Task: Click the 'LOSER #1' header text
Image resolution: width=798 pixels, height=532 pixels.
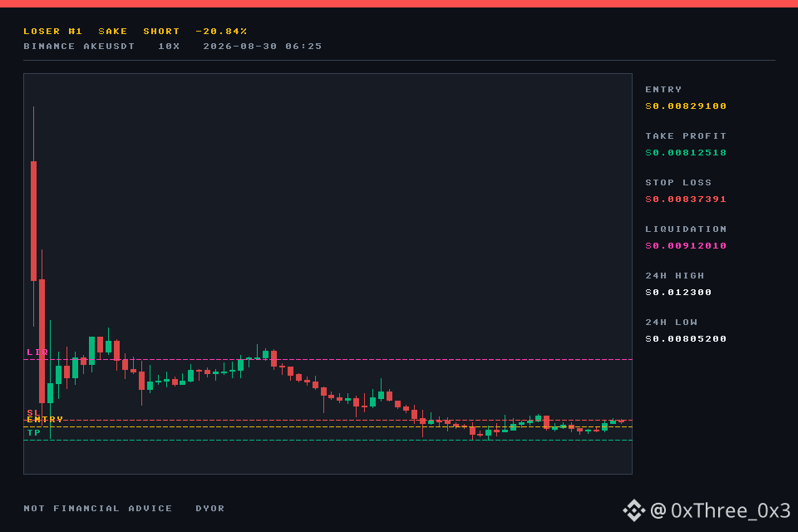Action: (53, 32)
